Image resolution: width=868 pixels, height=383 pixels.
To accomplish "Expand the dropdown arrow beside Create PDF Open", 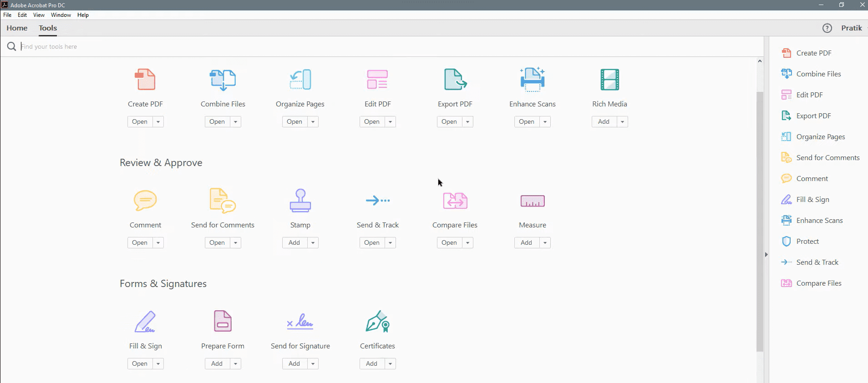I will 158,121.
